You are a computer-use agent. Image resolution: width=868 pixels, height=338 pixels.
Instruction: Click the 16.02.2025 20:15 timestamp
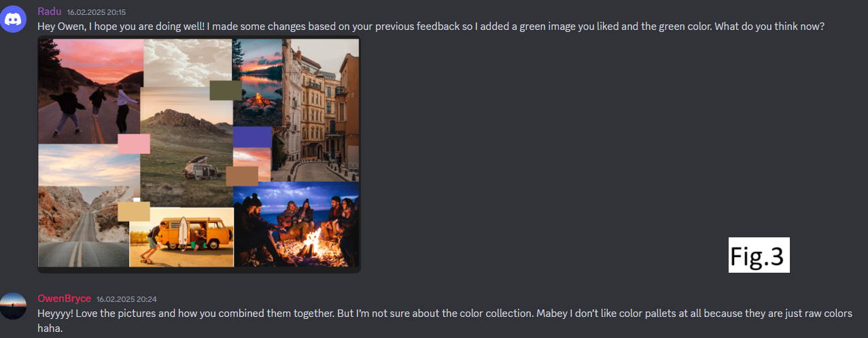(96, 12)
